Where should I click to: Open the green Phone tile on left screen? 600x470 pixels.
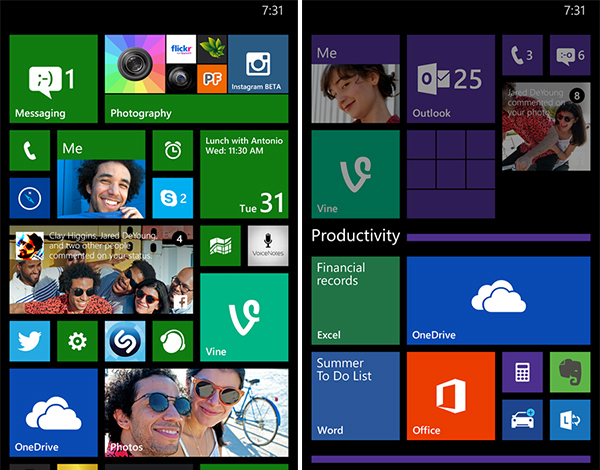pyautogui.click(x=30, y=150)
